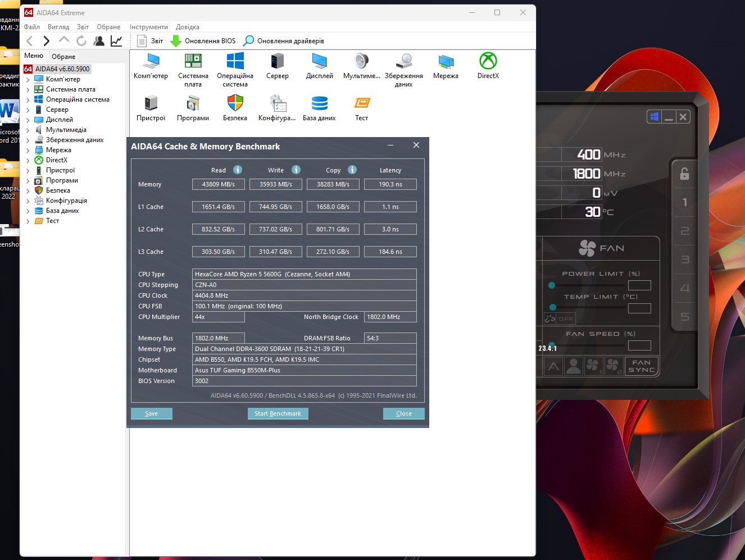This screenshot has height=560, width=745.
Task: Open the Програми software icon in main pane
Action: (193, 103)
